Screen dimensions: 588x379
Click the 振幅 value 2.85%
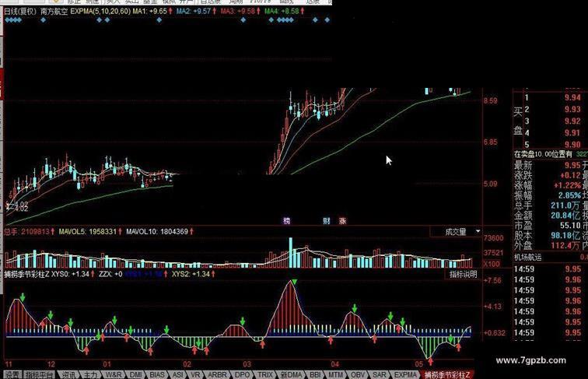569,195
